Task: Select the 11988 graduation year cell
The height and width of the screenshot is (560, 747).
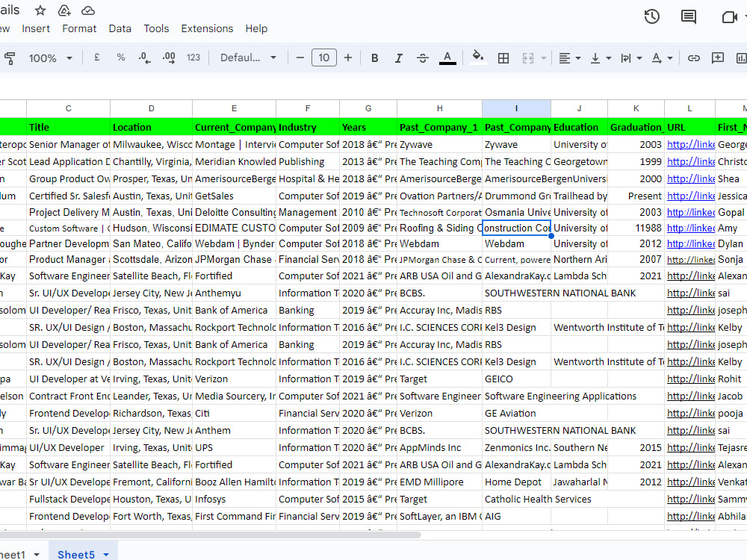Action: pyautogui.click(x=636, y=228)
